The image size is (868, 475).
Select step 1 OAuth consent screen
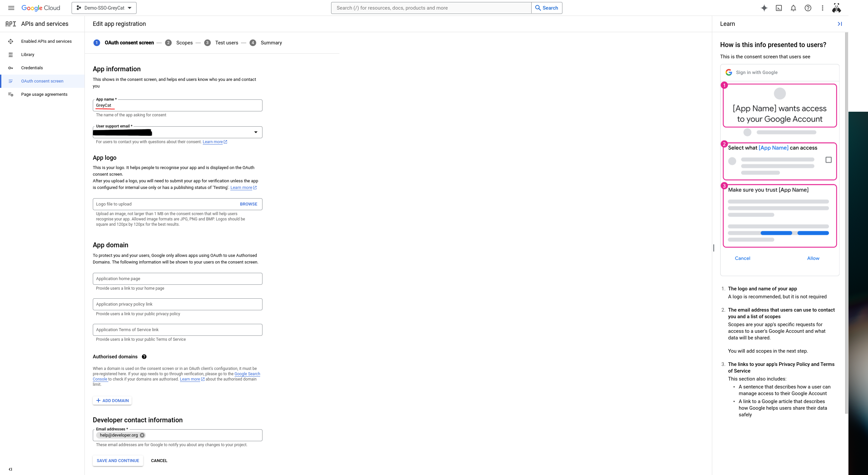click(x=124, y=43)
